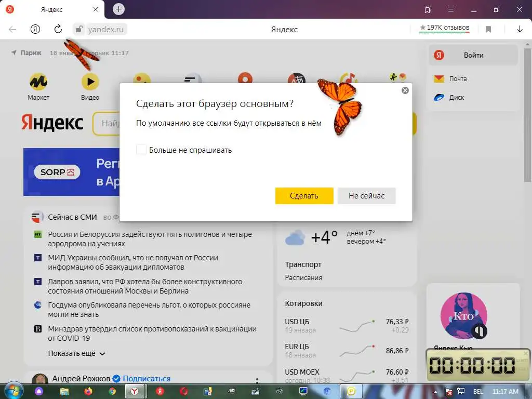This screenshot has height=399, width=532.
Task: Click the Яндекс logo on the page
Action: (52, 123)
